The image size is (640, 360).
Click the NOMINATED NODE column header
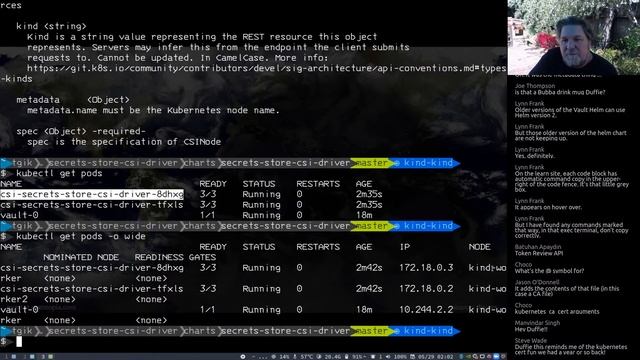pos(81,257)
